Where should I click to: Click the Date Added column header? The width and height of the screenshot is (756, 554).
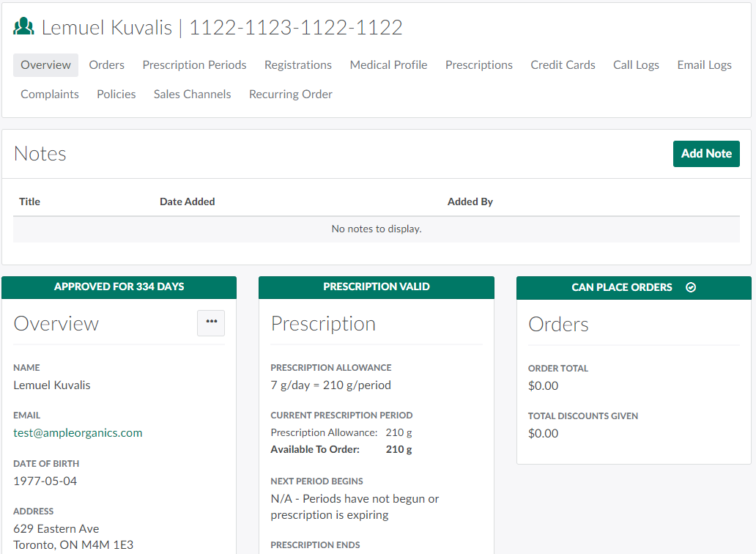point(188,202)
